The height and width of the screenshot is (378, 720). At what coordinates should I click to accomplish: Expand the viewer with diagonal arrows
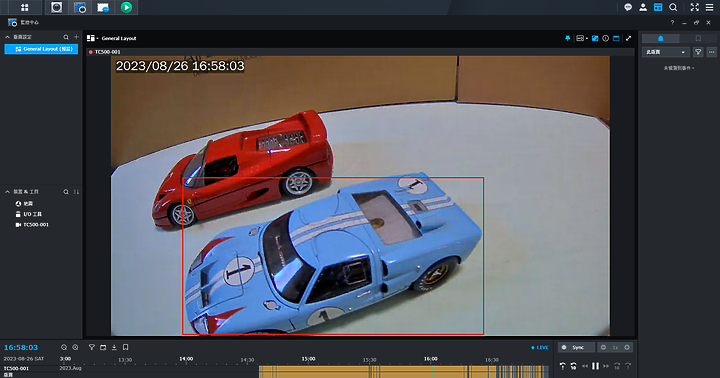coord(628,39)
